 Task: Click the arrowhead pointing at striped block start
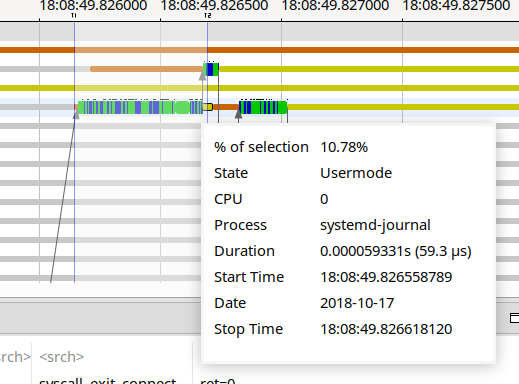coord(76,114)
